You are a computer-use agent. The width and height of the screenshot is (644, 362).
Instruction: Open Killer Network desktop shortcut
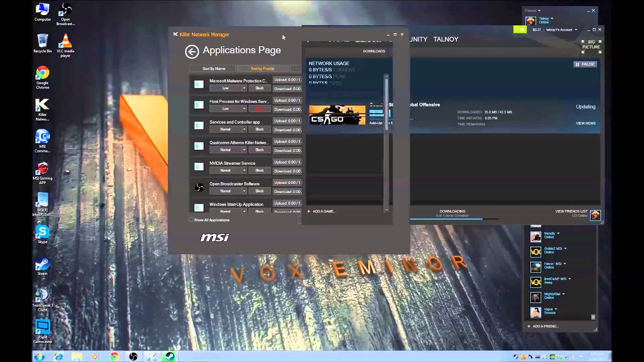tap(43, 110)
